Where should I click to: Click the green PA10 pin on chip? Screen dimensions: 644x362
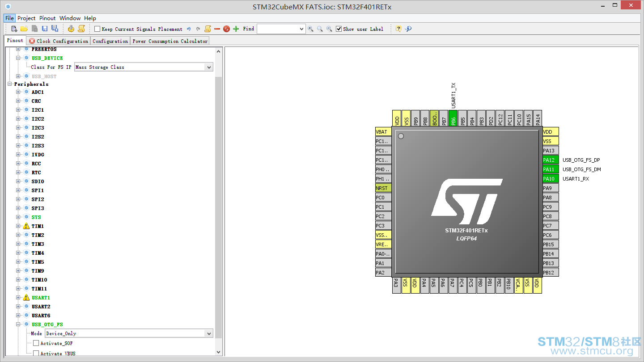[x=551, y=179]
